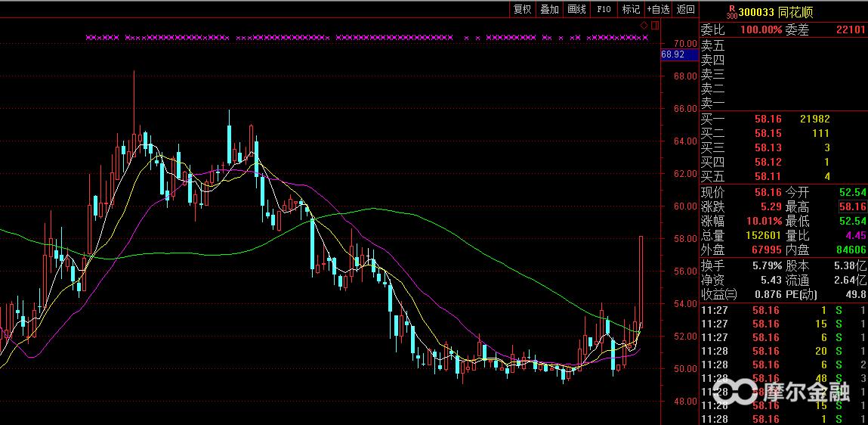868x425 pixels.
Task: Select the 11:28 tick row with volume 48
Action: pos(784,378)
